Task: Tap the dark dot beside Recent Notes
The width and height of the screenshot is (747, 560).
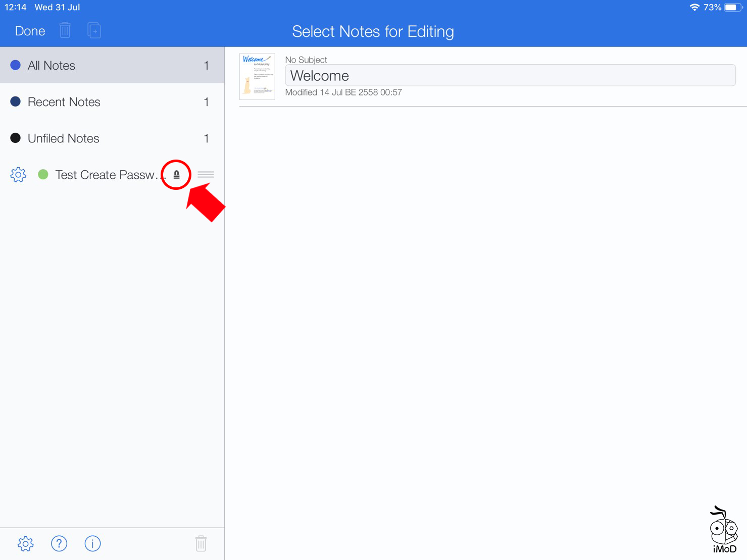Action: (15, 101)
